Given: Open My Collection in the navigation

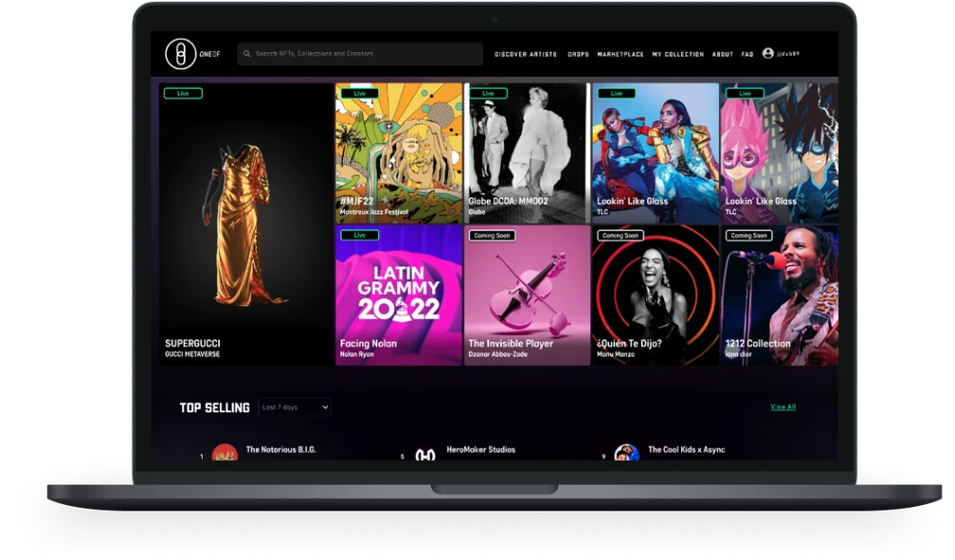Looking at the screenshot, I should click(x=678, y=54).
